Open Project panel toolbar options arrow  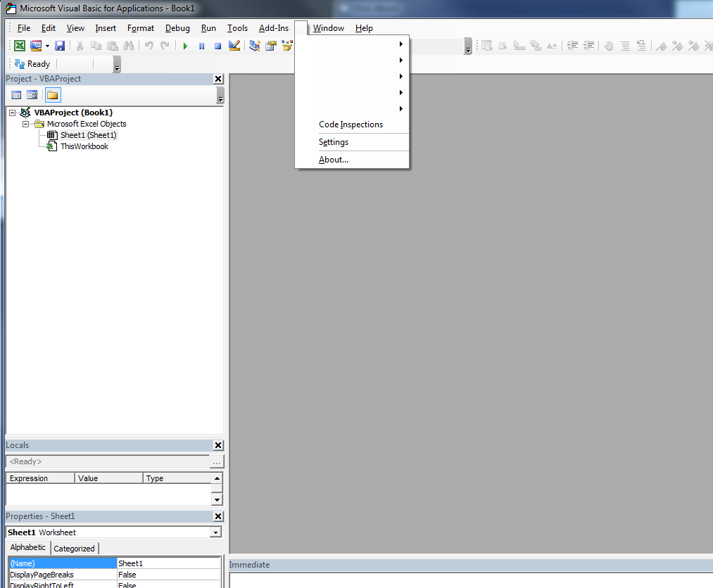point(220,96)
